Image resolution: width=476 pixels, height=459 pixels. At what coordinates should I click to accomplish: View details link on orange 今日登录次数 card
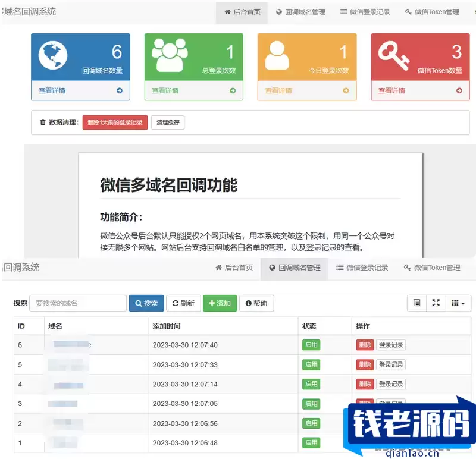[x=278, y=90]
